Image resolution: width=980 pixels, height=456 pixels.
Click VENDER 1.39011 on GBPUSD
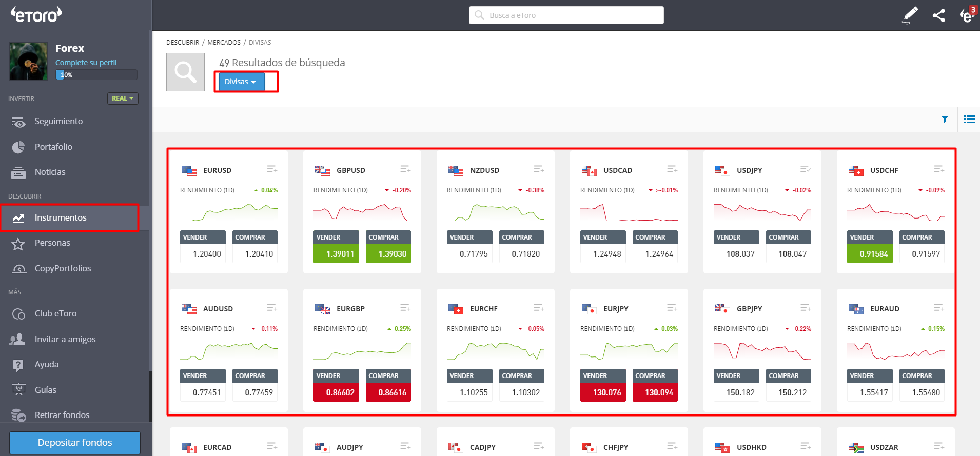point(336,247)
